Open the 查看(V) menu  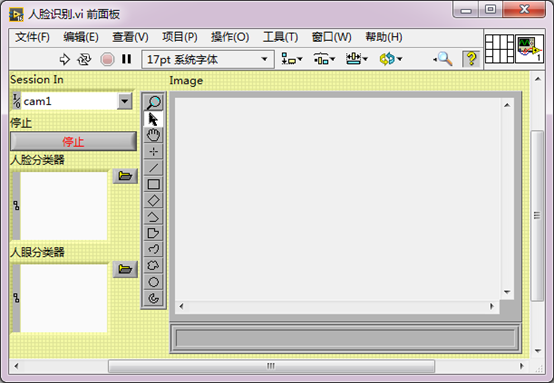[x=130, y=37]
